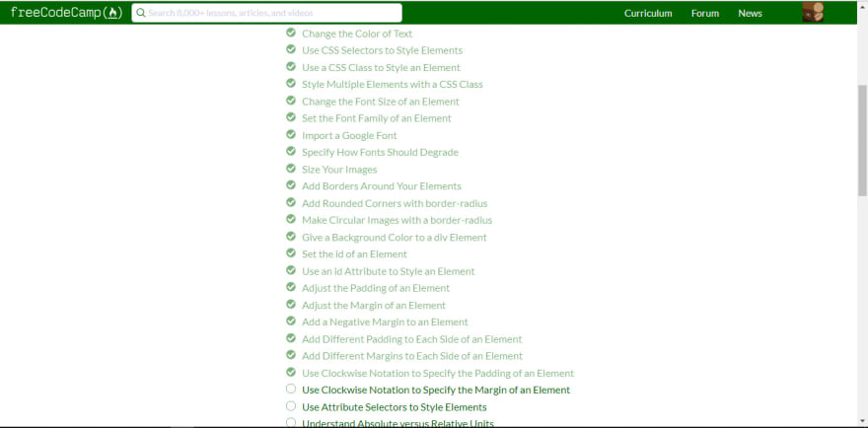Open Use an id Attribute to Style an Element

click(388, 271)
